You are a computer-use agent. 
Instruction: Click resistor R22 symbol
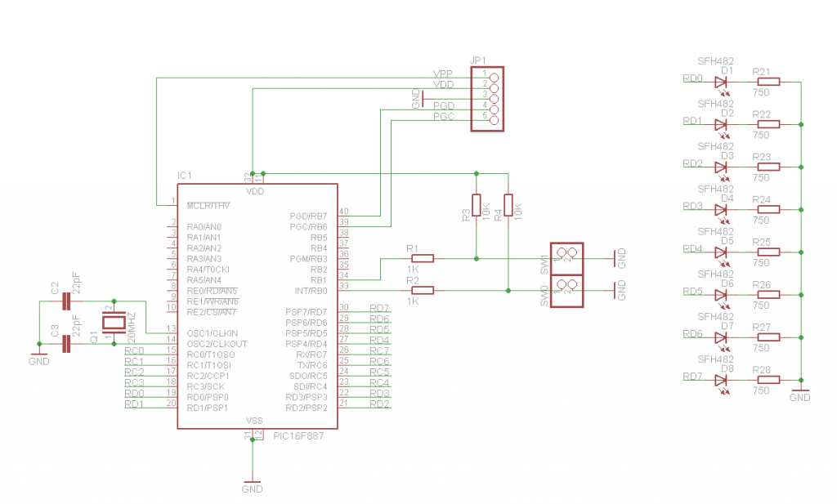coord(768,125)
